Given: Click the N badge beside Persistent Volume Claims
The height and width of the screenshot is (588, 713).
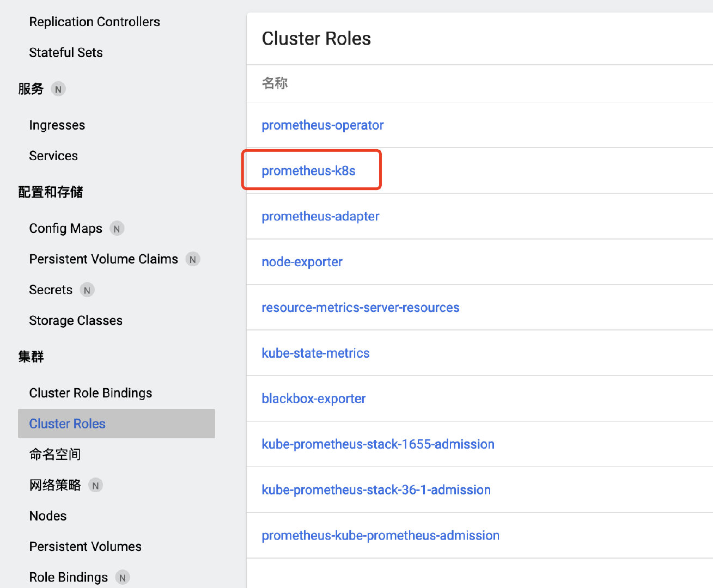Looking at the screenshot, I should [x=193, y=259].
